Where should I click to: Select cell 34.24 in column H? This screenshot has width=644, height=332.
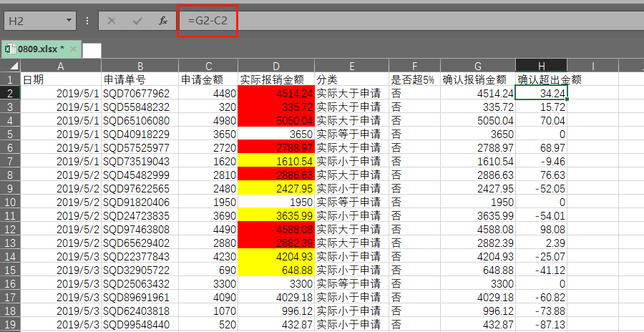[542, 93]
